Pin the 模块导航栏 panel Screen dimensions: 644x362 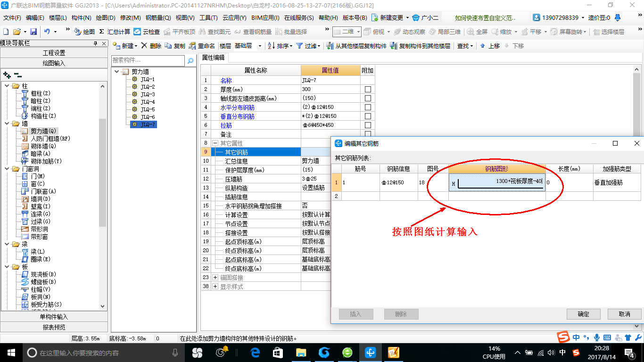click(95, 43)
